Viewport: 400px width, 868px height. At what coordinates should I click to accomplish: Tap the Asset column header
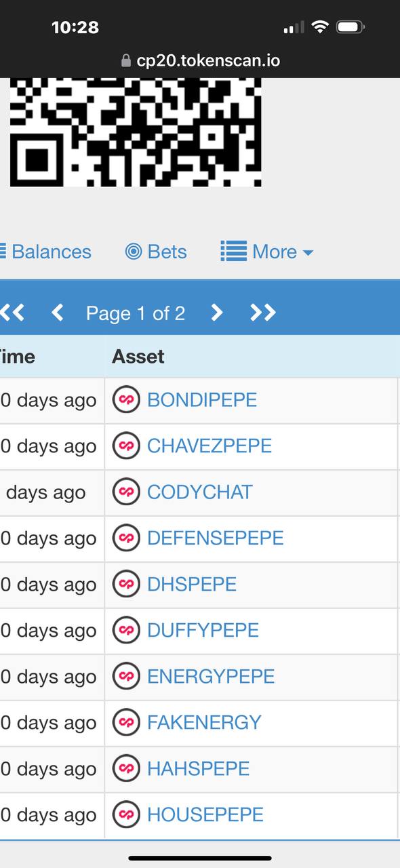(x=138, y=356)
